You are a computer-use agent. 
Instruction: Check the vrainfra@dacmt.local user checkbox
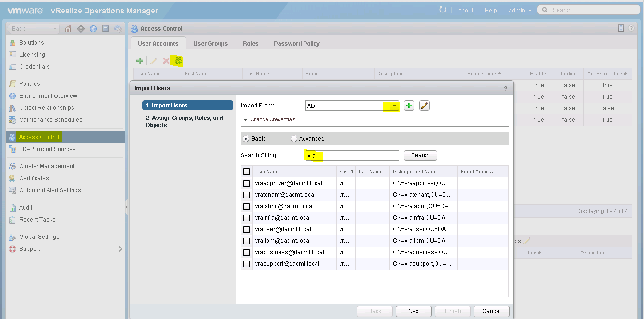coord(247,218)
